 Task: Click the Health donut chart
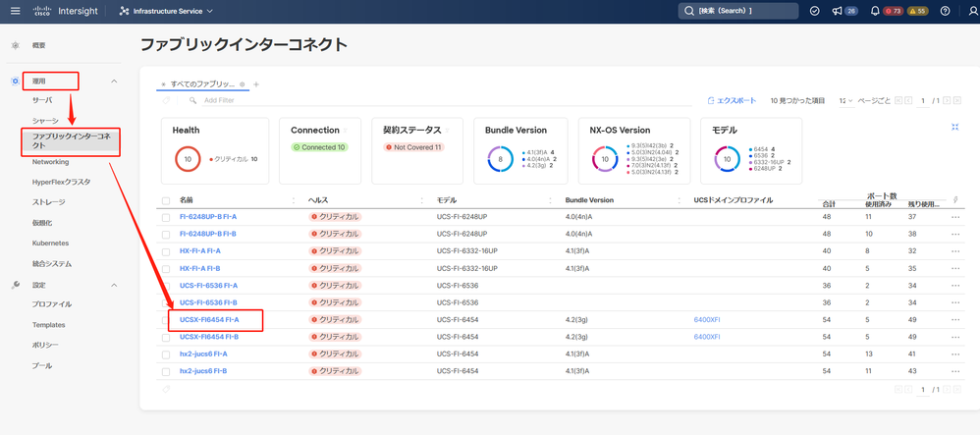(x=188, y=159)
